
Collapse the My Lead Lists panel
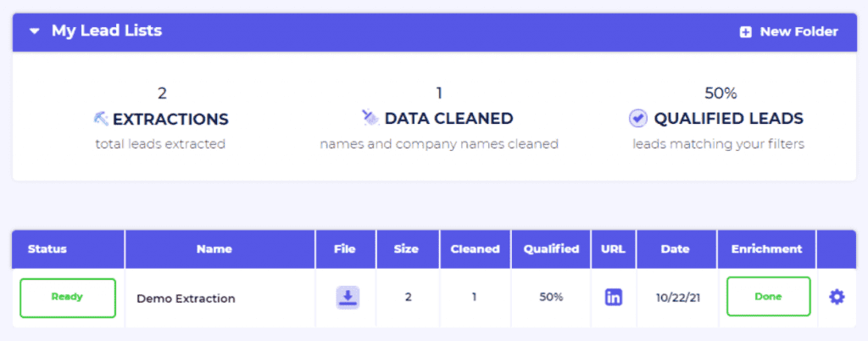[34, 31]
